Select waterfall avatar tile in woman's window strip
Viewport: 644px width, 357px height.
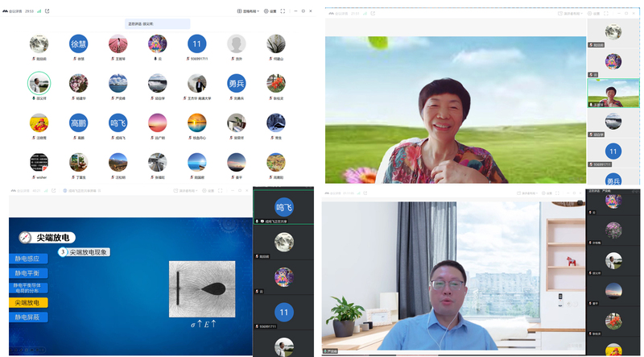click(613, 122)
